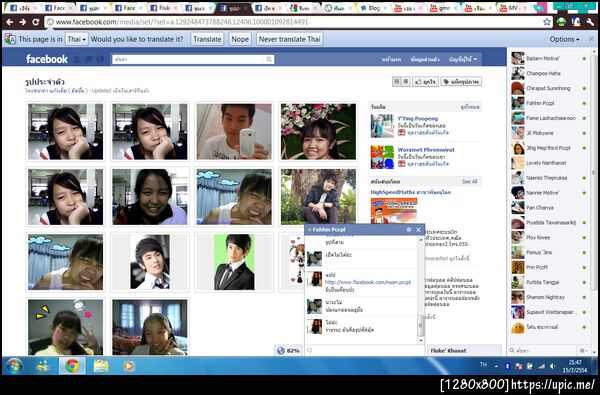The image size is (600, 395).
Task: Open the Windows Start button
Action: tap(15, 366)
